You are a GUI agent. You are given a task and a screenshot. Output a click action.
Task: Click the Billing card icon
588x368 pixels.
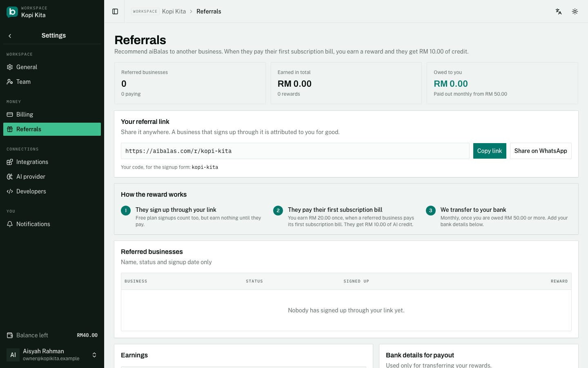click(10, 114)
